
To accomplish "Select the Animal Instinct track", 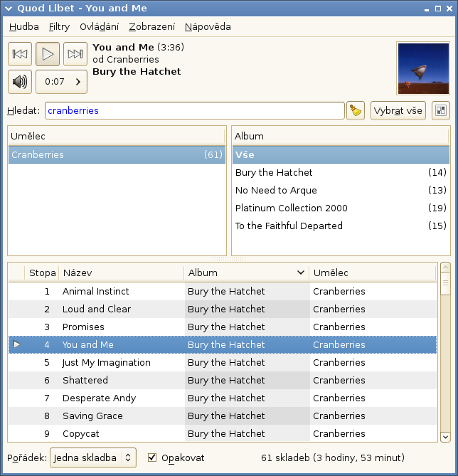I will (x=223, y=292).
